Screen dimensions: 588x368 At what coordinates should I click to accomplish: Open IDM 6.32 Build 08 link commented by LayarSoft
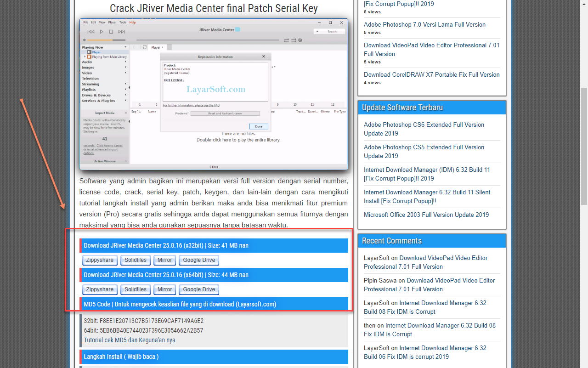pyautogui.click(x=425, y=307)
